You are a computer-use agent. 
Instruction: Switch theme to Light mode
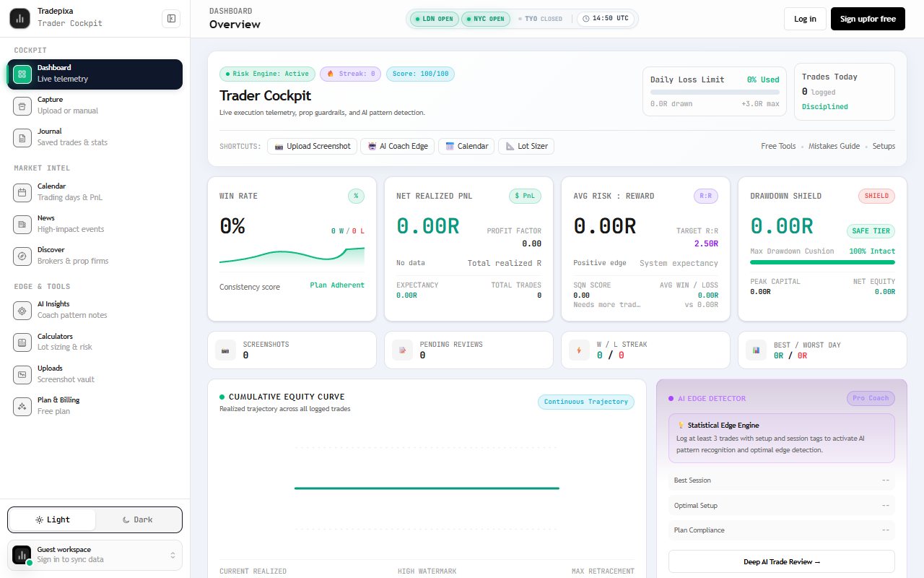tap(52, 519)
